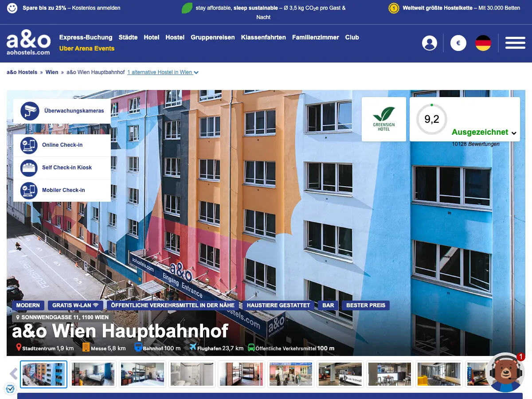Click the Mobiler Check-in icon

[x=29, y=190]
